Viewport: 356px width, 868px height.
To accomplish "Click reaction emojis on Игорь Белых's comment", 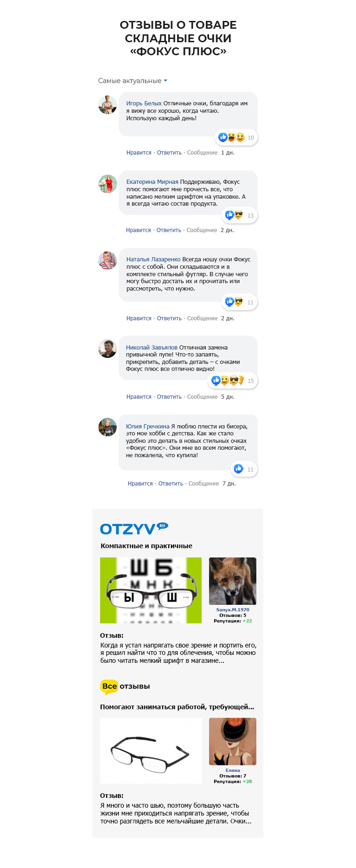I will (x=231, y=137).
